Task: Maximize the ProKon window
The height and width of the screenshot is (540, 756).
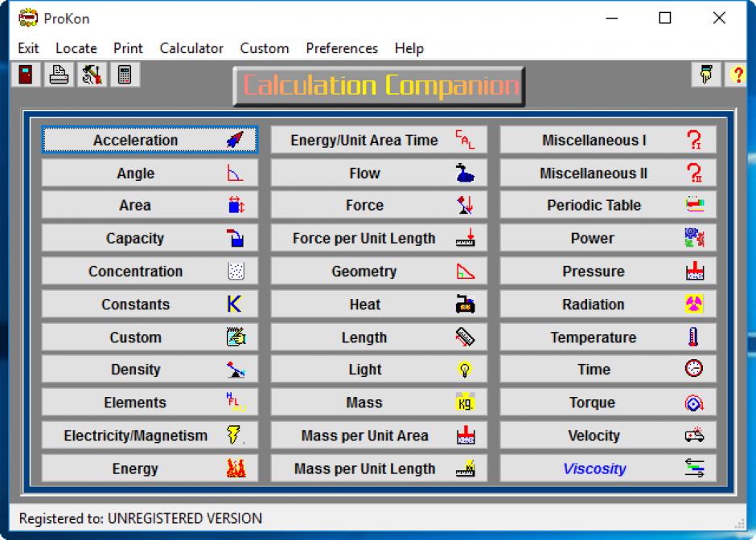Action: pyautogui.click(x=665, y=18)
